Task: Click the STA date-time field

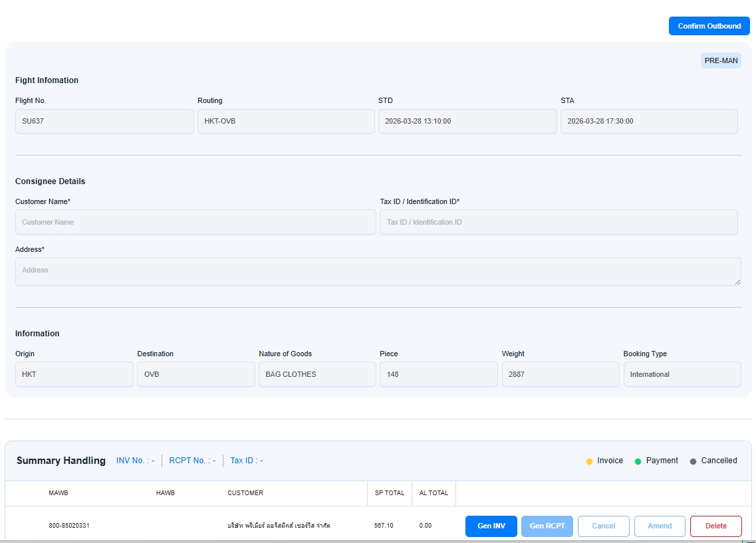Action: [x=649, y=122]
